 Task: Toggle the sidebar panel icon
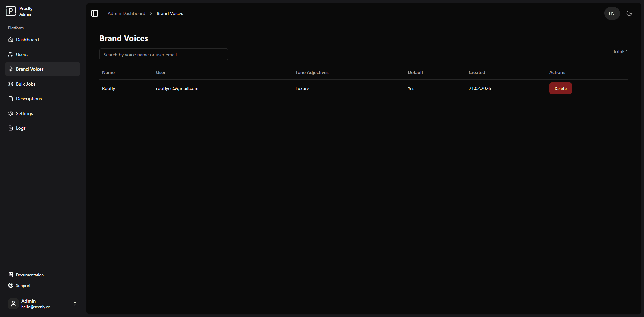point(95,13)
